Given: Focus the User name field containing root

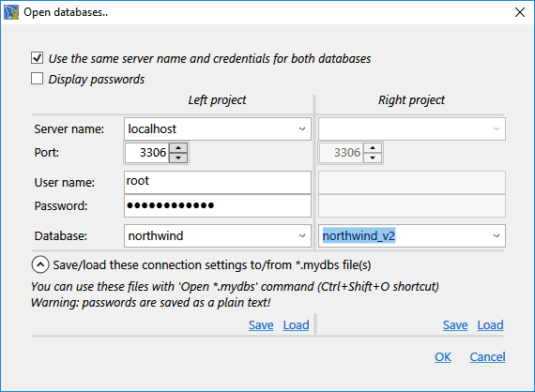Looking at the screenshot, I should (218, 182).
